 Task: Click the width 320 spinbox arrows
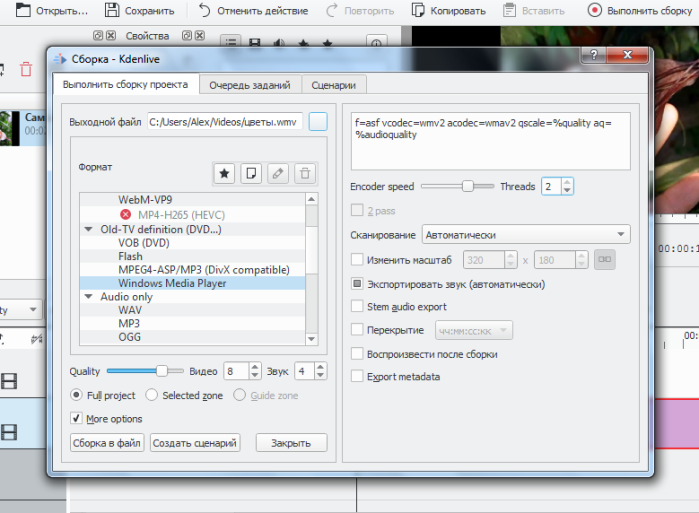click(510, 259)
